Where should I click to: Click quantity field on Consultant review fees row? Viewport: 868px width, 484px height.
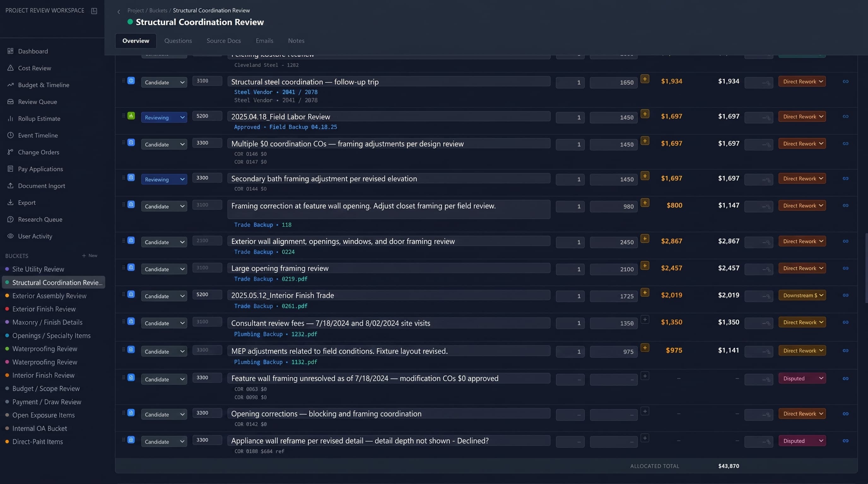tap(570, 323)
